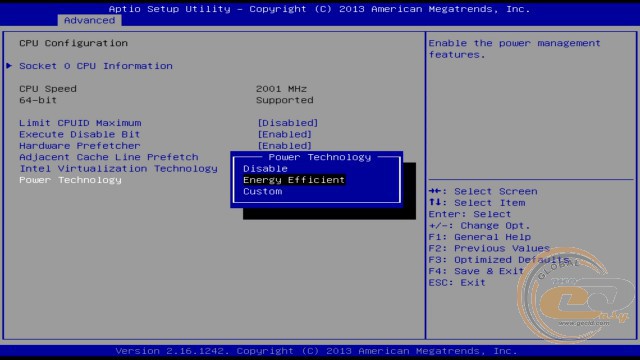This screenshot has height=360, width=640.
Task: Choose Energy Efficient in Power Technology popup
Action: tap(294, 180)
